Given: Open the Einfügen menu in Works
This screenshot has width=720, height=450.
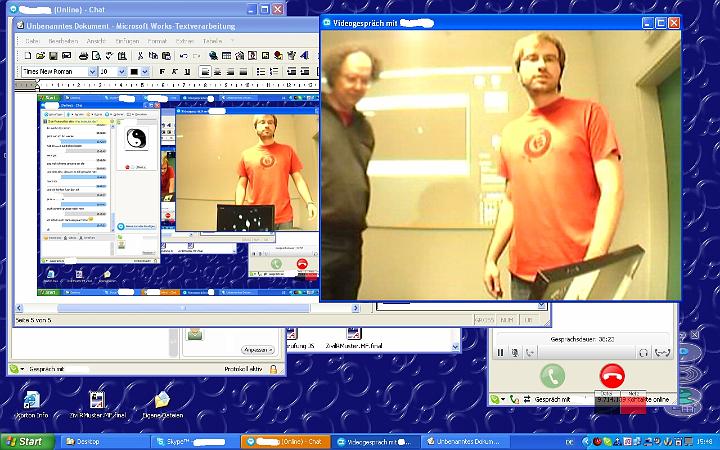Looking at the screenshot, I should coord(127,41).
